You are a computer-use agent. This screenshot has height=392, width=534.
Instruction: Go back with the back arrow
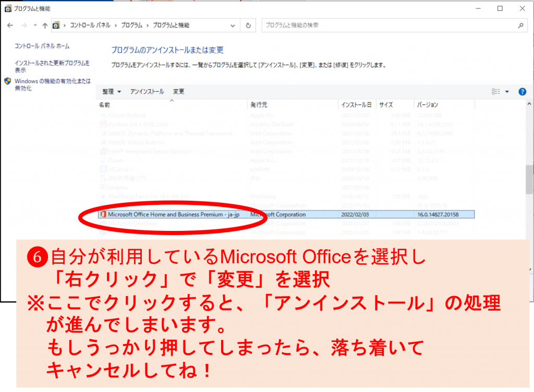pos(10,25)
